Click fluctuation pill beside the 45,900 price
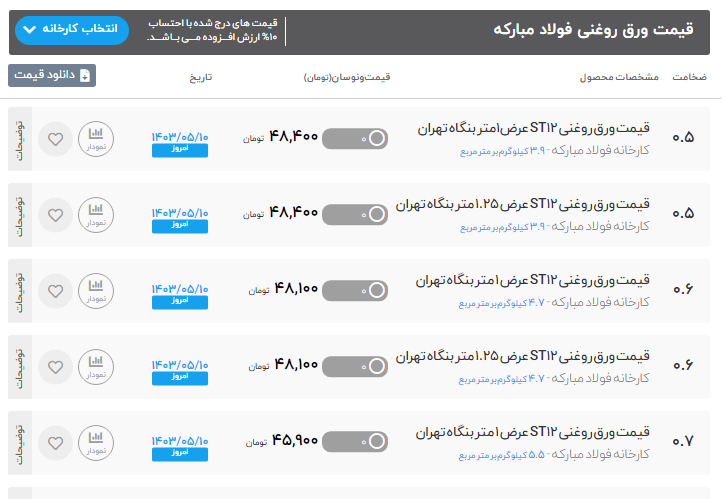The image size is (725, 499). (x=355, y=442)
